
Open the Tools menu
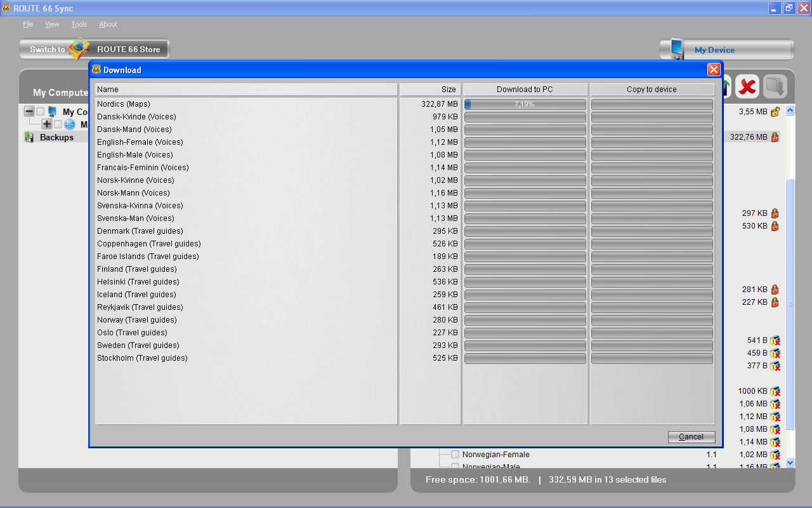pos(79,24)
